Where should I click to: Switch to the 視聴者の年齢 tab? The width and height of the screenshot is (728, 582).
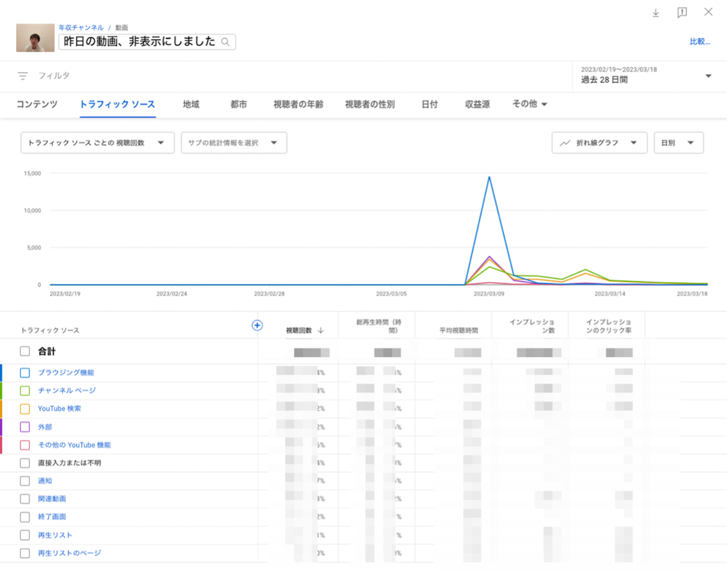point(298,104)
